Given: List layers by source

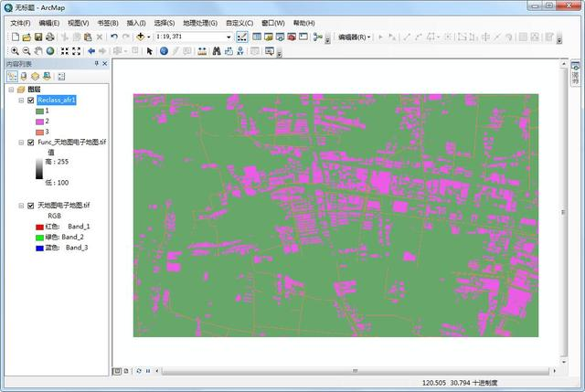Looking at the screenshot, I should 24,77.
